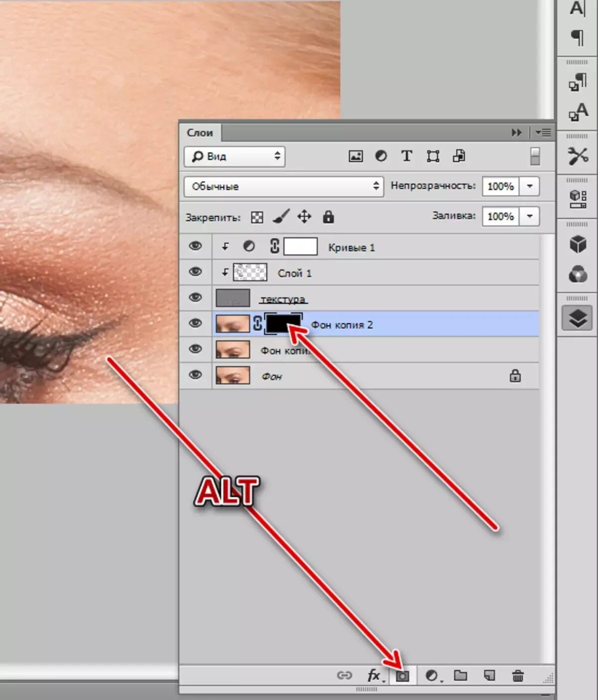Screen dimensions: 598x700
Task: Lock position move-arrows icon
Action: (304, 217)
